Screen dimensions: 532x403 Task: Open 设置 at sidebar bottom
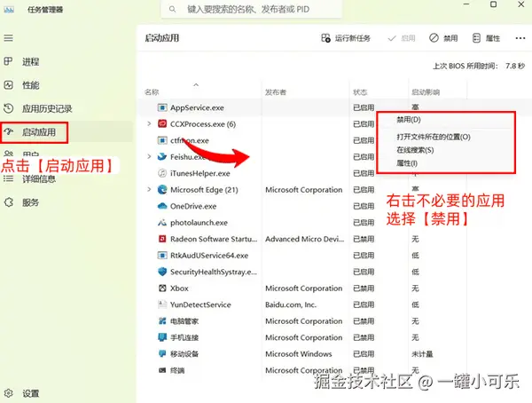point(30,393)
